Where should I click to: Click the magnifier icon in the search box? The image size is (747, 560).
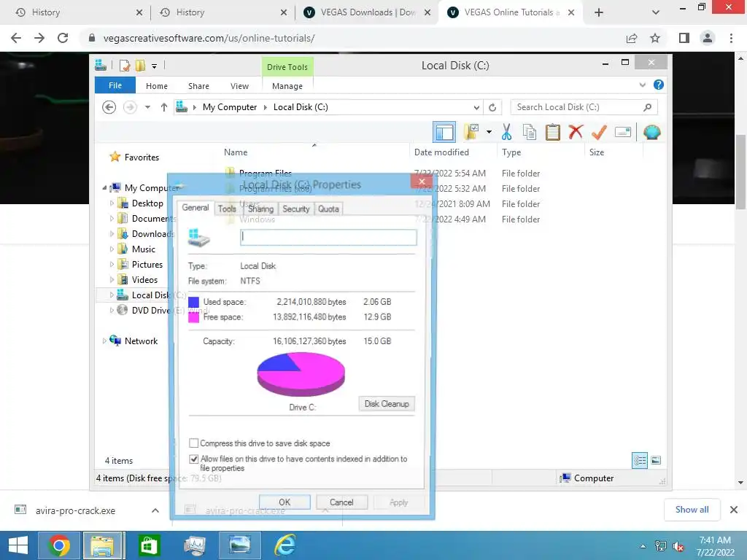click(647, 107)
